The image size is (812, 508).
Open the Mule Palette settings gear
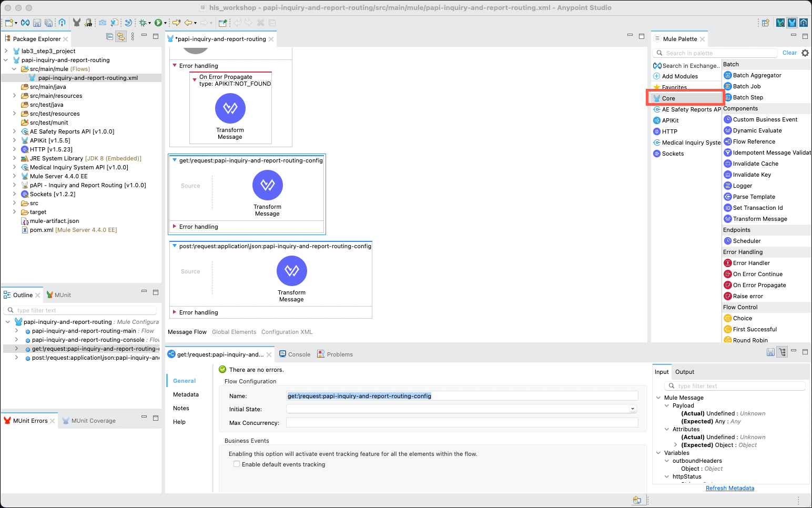coord(805,53)
